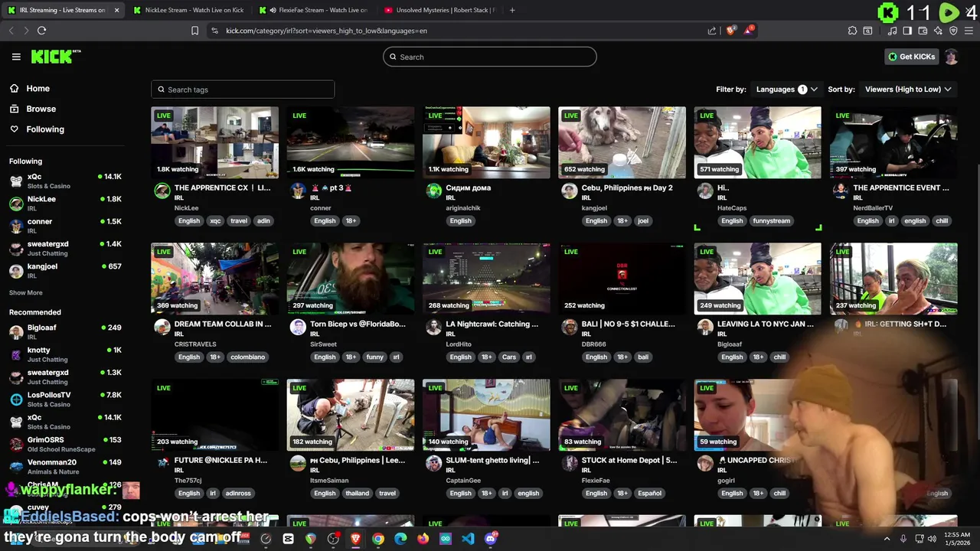Open STUCK at Home Depot stream thumbnail
The height and width of the screenshot is (551, 980).
click(622, 415)
